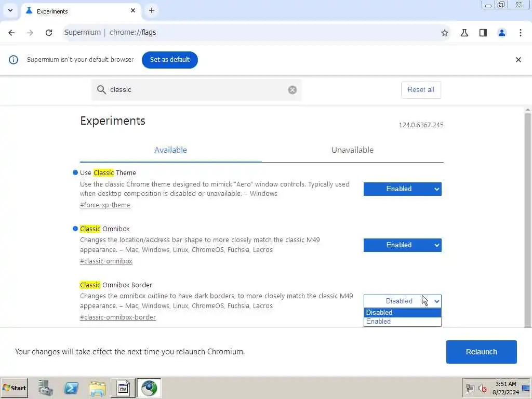Open File Explorer from taskbar
This screenshot has width=532, height=399.
click(x=97, y=388)
